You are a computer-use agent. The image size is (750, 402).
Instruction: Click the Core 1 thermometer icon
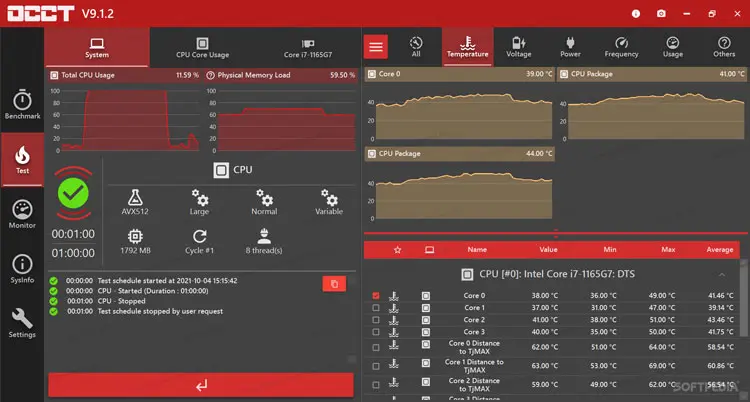(394, 308)
